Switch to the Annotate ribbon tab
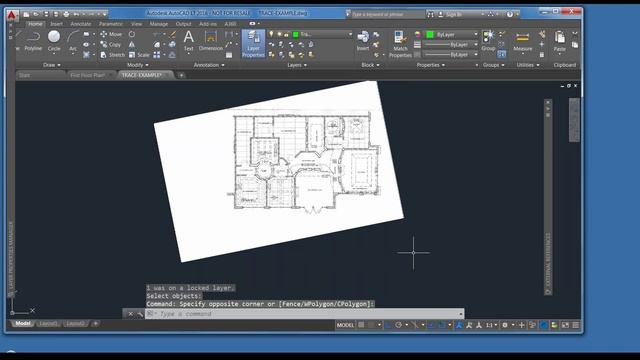Viewport: 640px width, 360px height. pyautogui.click(x=81, y=24)
